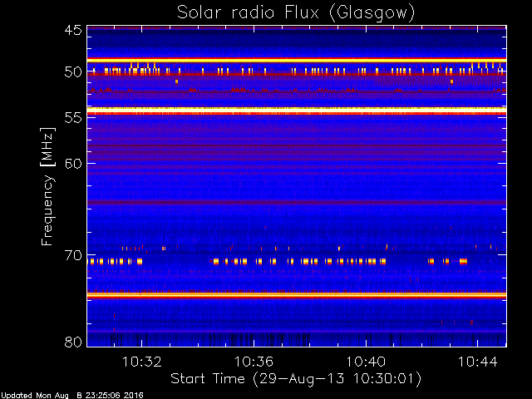Click the dark red band between 60 and 70 MHz
The width and height of the screenshot is (532, 399).
click(297, 203)
